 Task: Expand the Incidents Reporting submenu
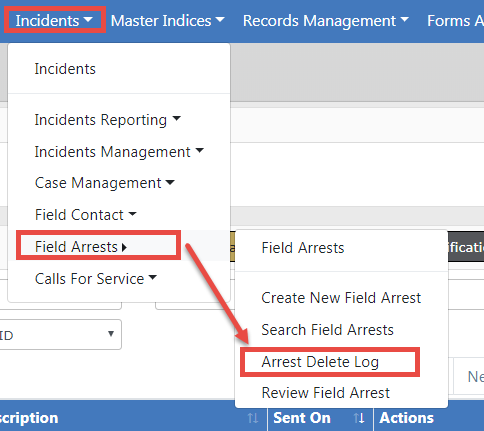coord(107,120)
